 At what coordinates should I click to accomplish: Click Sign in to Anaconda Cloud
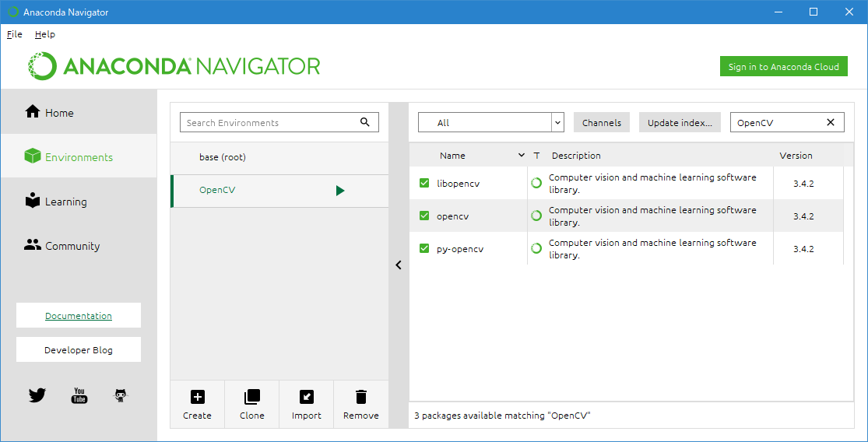pos(783,66)
